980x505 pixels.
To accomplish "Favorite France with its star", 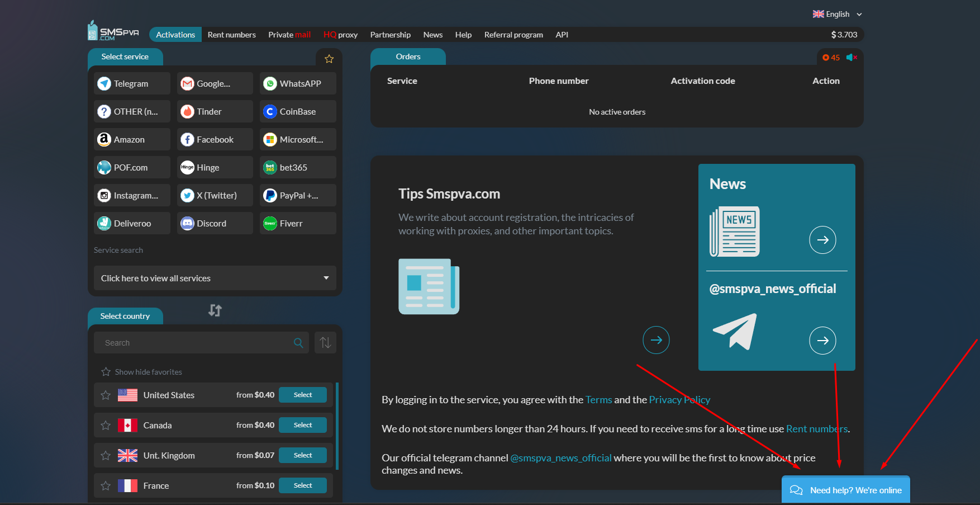I will 106,485.
